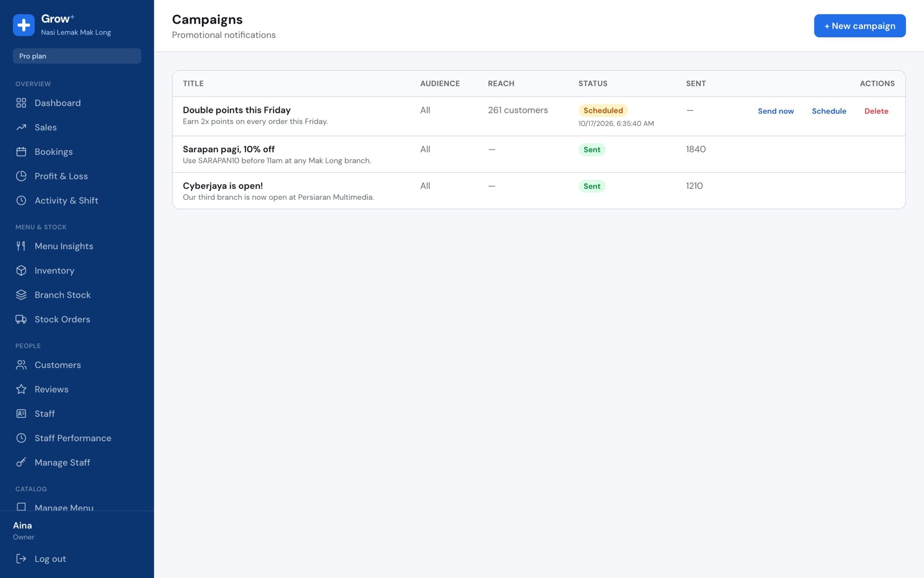Click the Manage Staff key icon
This screenshot has width=924, height=578.
pyautogui.click(x=21, y=462)
